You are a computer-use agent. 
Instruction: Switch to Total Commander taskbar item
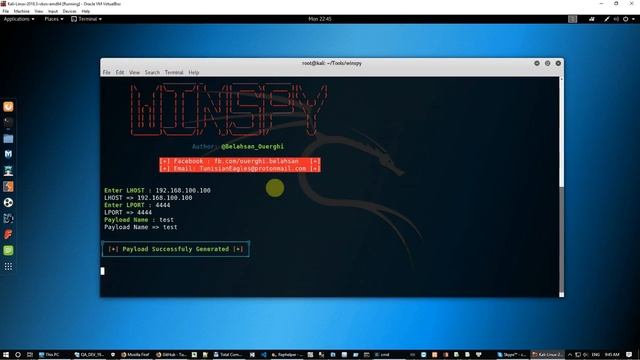228,355
